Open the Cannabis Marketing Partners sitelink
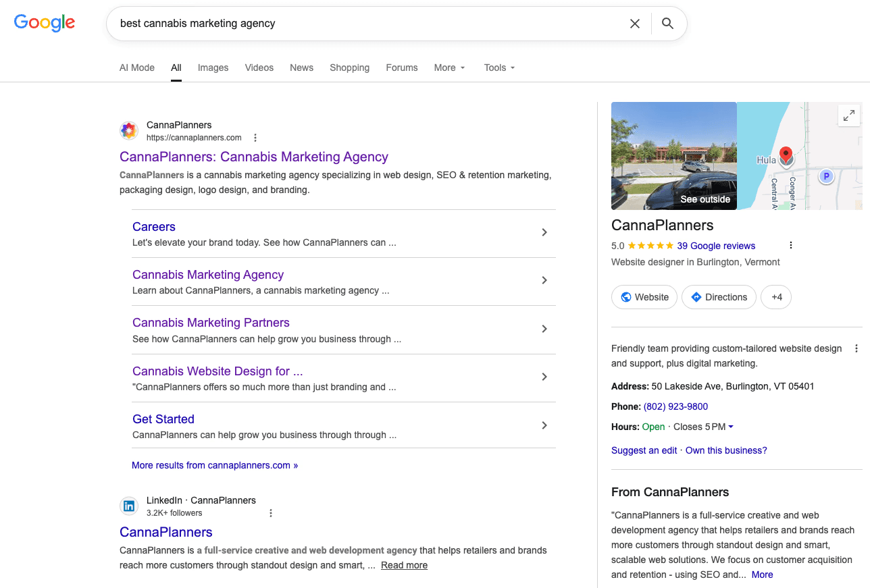Screen dimensions: 870x588 (211, 323)
